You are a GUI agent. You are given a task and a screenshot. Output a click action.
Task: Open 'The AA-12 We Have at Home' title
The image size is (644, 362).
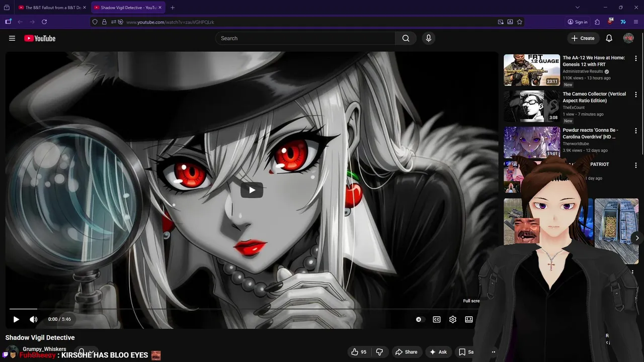click(x=594, y=61)
